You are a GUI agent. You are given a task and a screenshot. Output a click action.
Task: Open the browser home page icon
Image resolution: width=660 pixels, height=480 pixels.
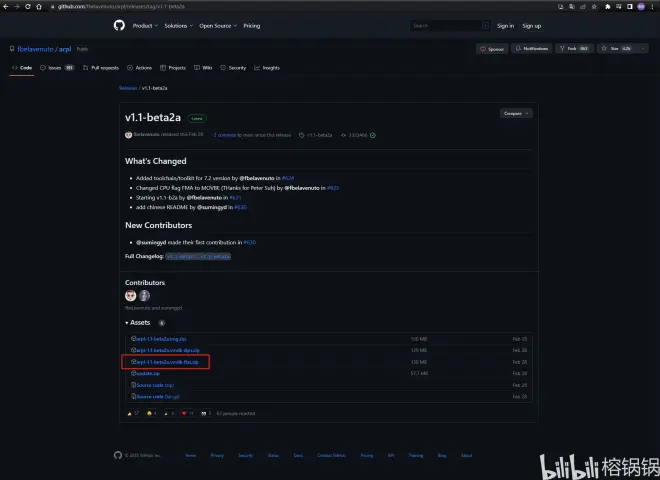[39, 7]
